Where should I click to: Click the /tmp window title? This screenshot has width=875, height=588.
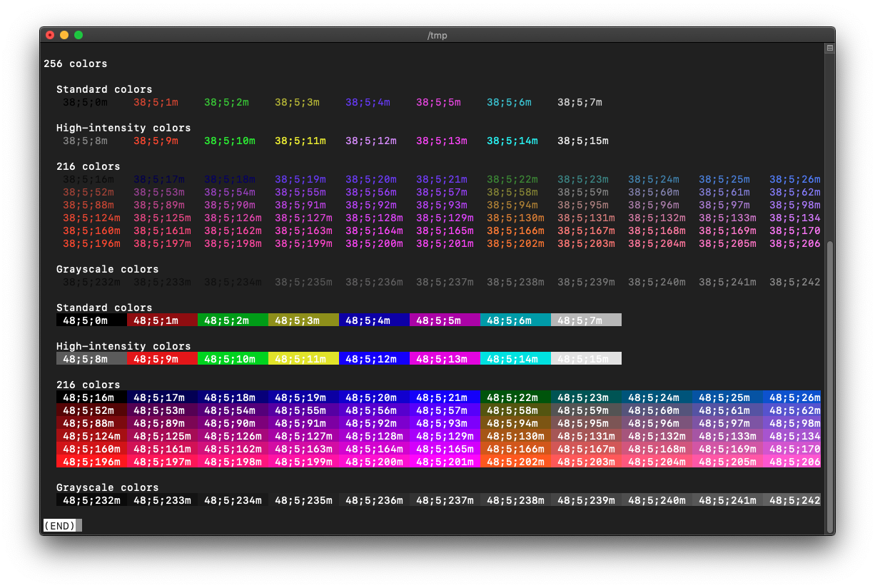click(437, 36)
